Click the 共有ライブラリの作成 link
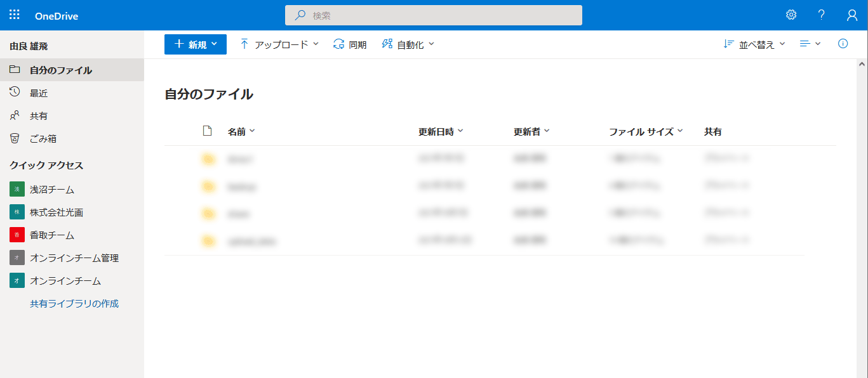Screen dimensions: 868x378 74,304
